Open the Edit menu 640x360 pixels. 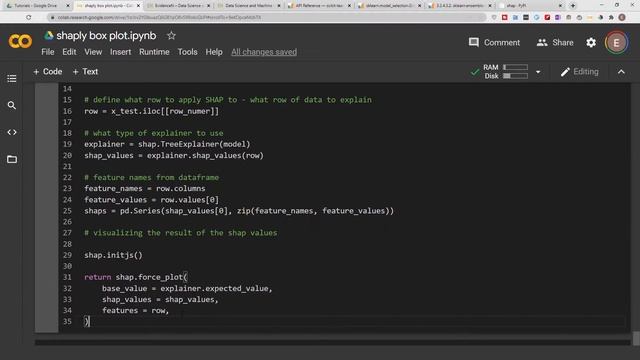[69, 52]
